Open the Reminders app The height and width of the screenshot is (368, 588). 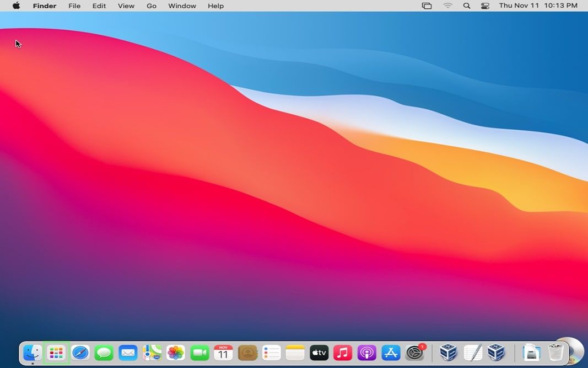[271, 353]
